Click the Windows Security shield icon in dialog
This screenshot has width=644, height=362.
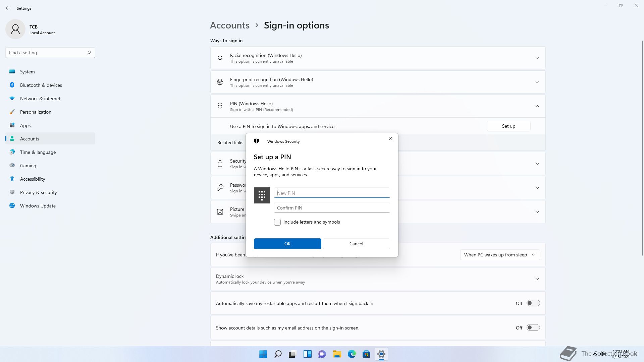click(x=257, y=141)
